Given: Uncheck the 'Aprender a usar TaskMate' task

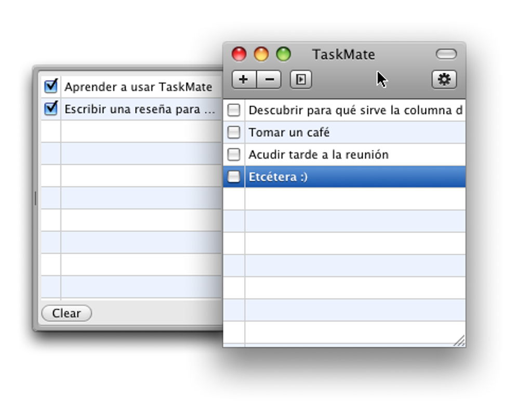Looking at the screenshot, I should [x=50, y=87].
